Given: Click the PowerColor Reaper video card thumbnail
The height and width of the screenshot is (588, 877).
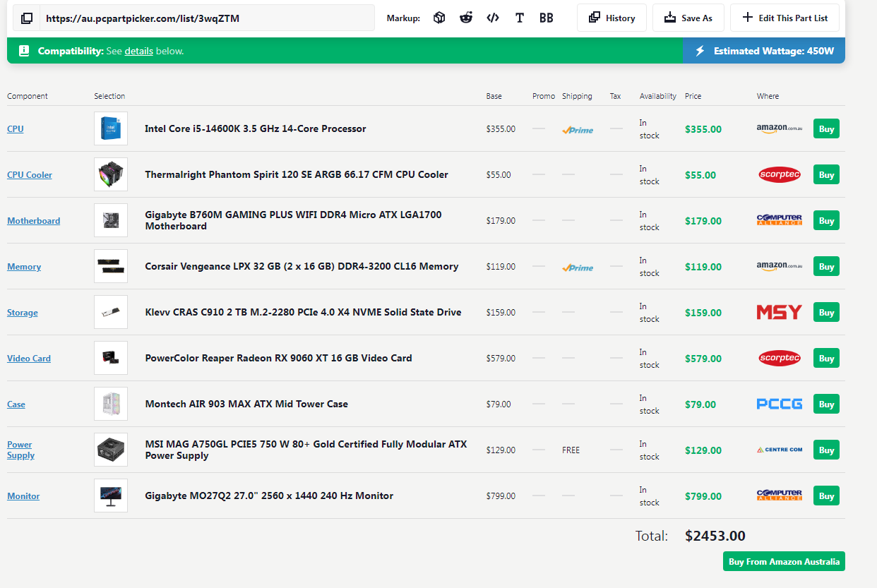Looking at the screenshot, I should coord(111,358).
